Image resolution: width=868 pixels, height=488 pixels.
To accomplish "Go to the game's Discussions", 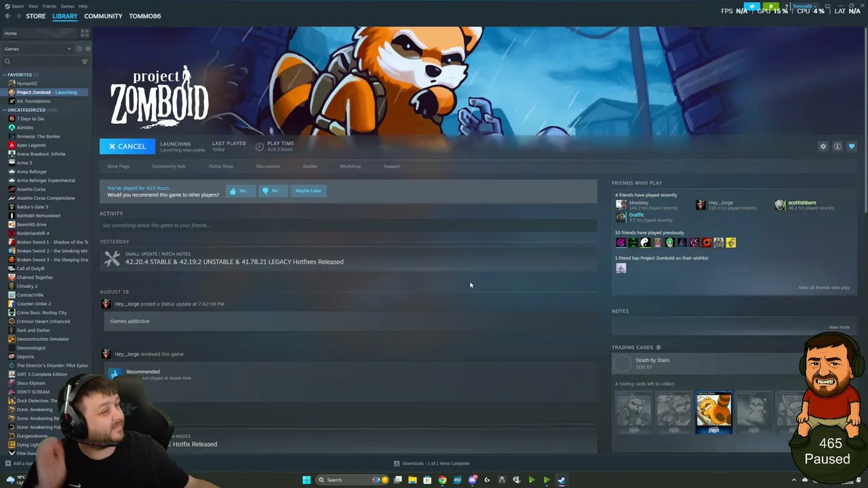I will tap(268, 166).
